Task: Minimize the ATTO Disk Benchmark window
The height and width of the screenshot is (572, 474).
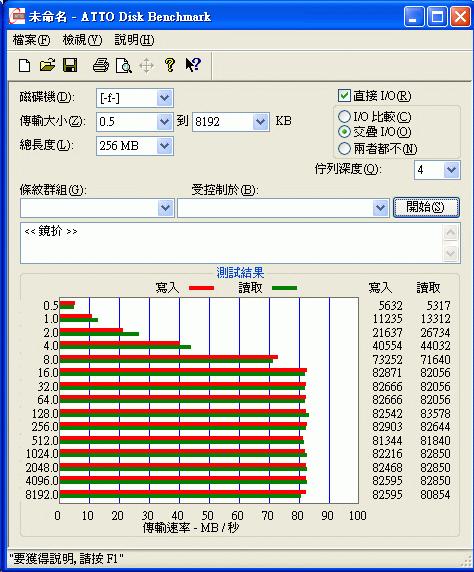Action: (x=414, y=17)
